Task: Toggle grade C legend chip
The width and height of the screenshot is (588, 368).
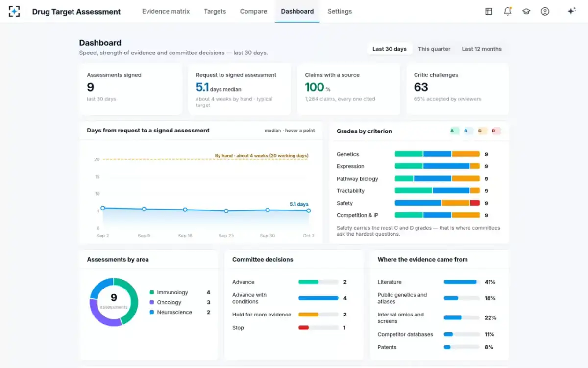Action: pyautogui.click(x=482, y=131)
